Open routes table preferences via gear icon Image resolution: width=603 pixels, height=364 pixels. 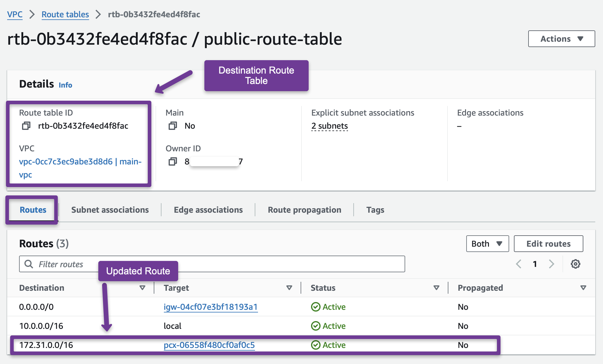tap(576, 264)
